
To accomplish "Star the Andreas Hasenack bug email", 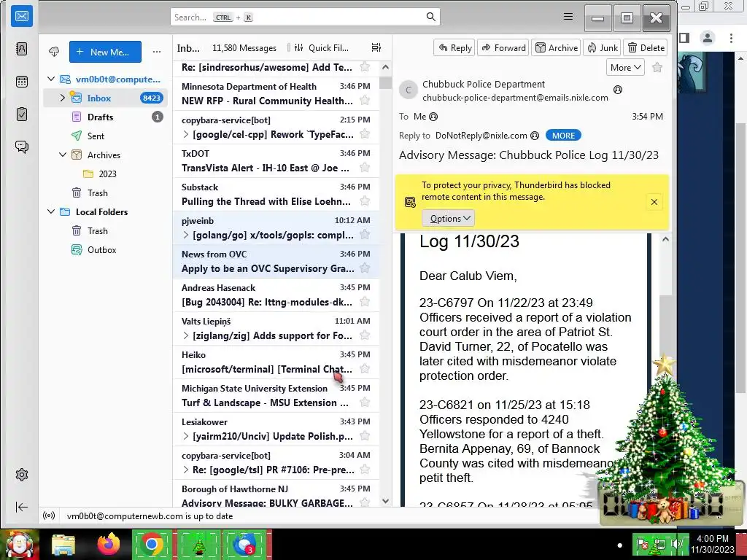I will pos(365,302).
